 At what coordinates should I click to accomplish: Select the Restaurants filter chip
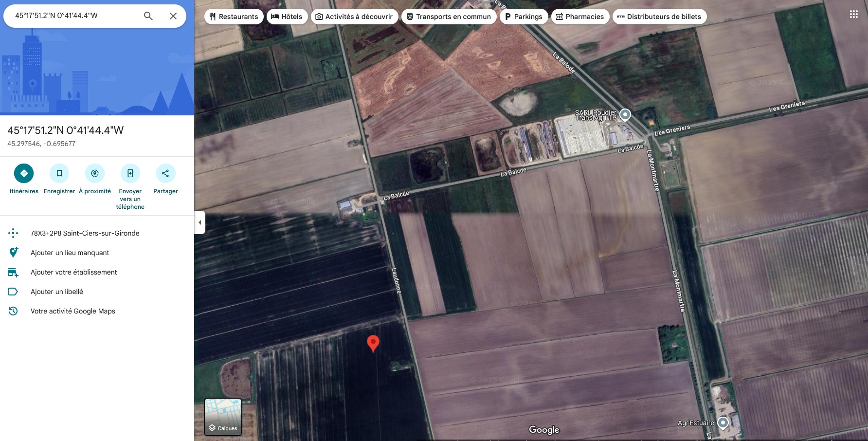pos(234,17)
